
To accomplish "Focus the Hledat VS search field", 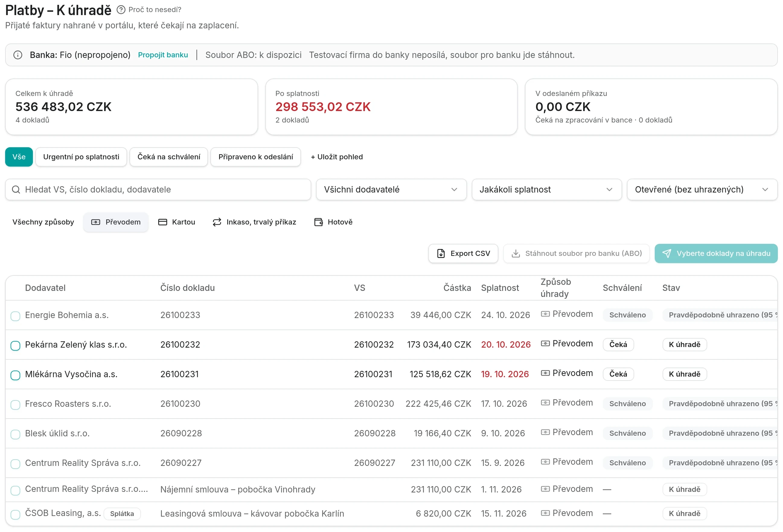I will (x=158, y=190).
